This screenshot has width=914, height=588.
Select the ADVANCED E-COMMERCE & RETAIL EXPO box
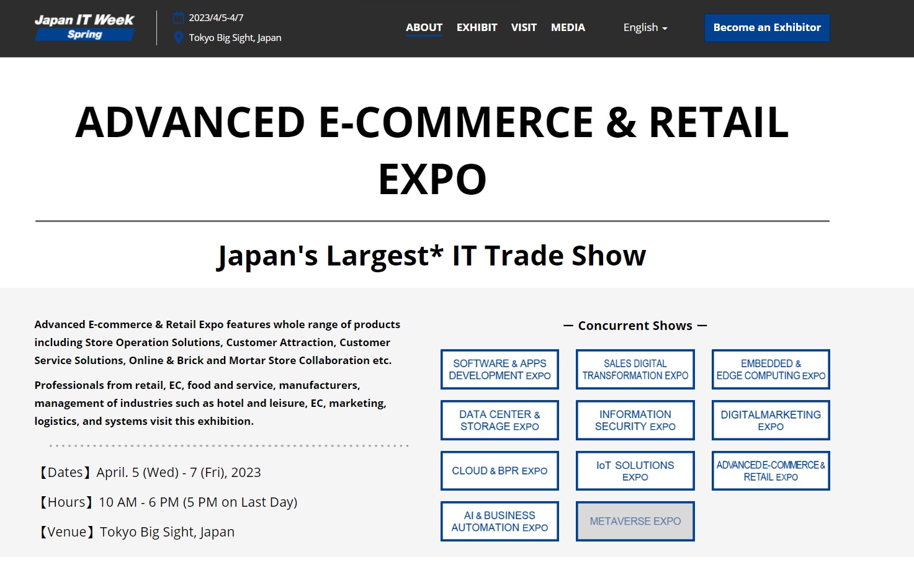click(x=770, y=470)
